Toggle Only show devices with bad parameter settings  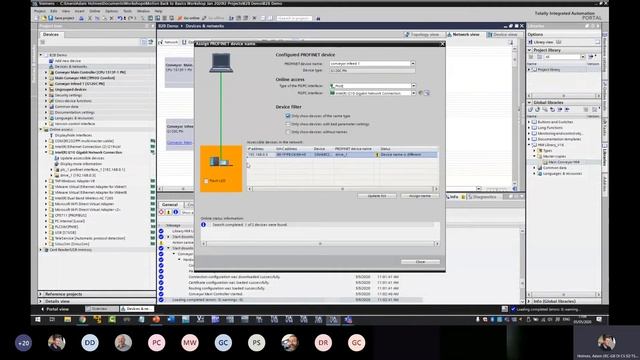coord(288,124)
